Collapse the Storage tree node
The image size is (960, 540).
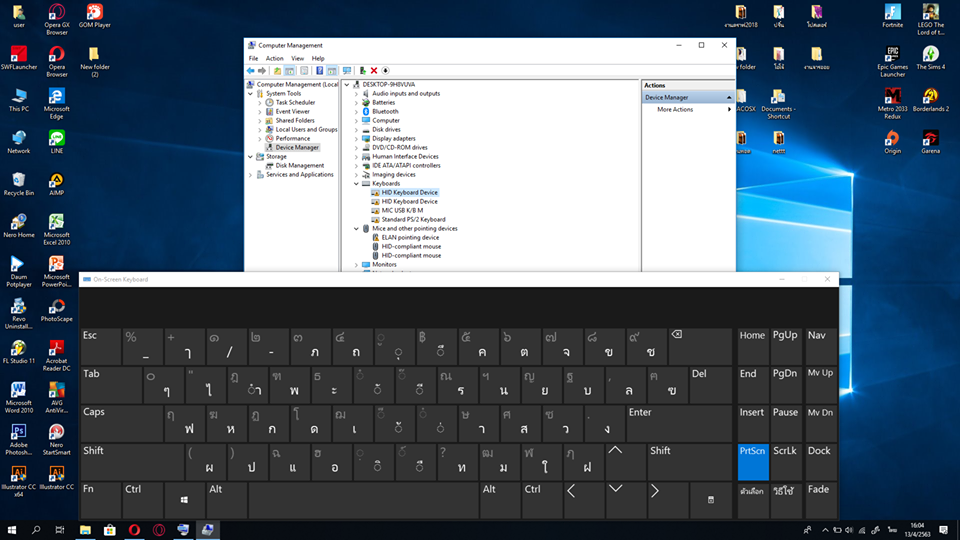click(x=250, y=157)
